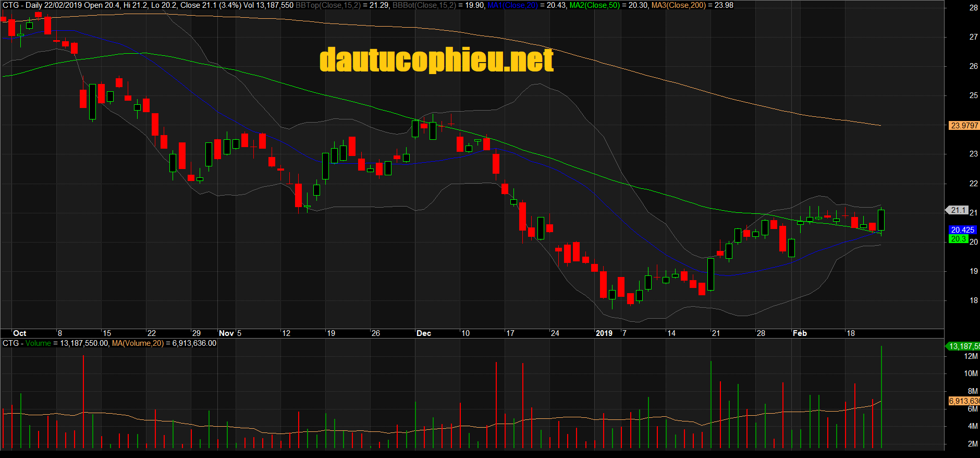Click the last green candlestick on the chart
Image resolution: width=980 pixels, height=458 pixels.
[x=881, y=220]
